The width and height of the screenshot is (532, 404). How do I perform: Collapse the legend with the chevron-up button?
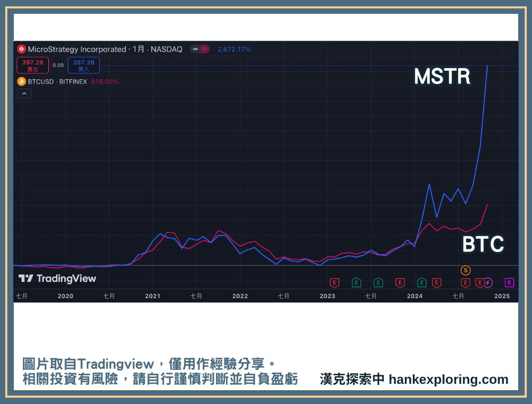click(24, 94)
